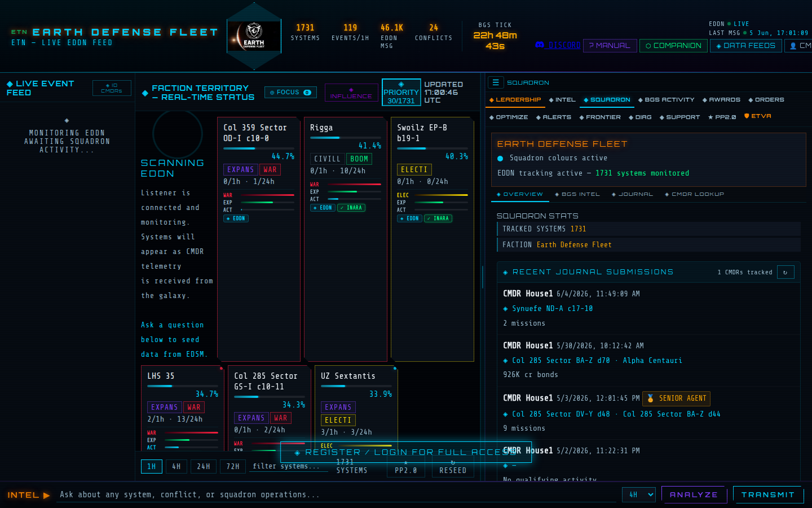Viewport: 812px width, 508px height.
Task: Click the PP2.0 button under the system cards
Action: click(406, 467)
